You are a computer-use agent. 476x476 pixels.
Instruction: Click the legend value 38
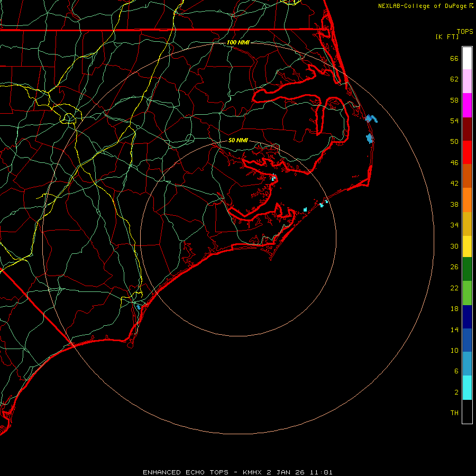pyautogui.click(x=454, y=204)
